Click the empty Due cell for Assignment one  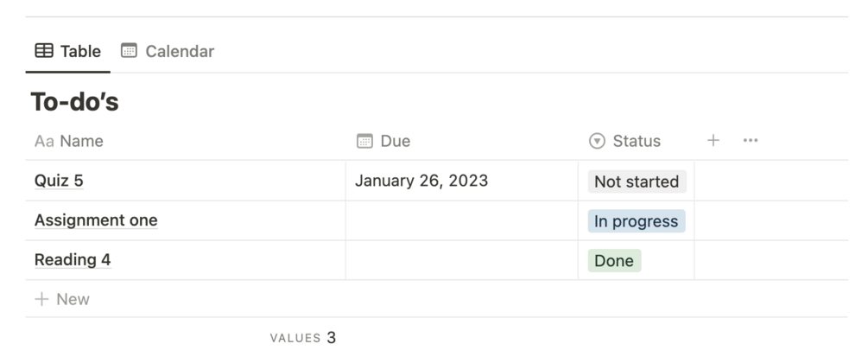tap(461, 221)
